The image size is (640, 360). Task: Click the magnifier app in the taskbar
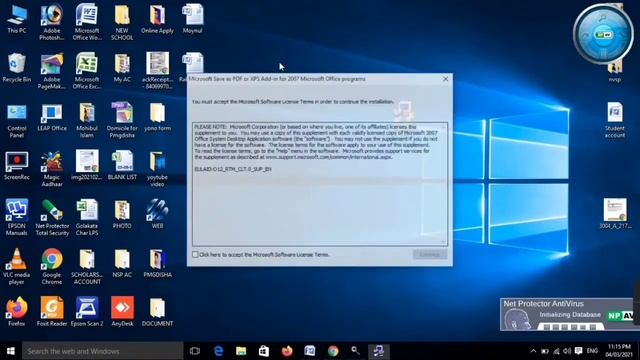pos(355,351)
